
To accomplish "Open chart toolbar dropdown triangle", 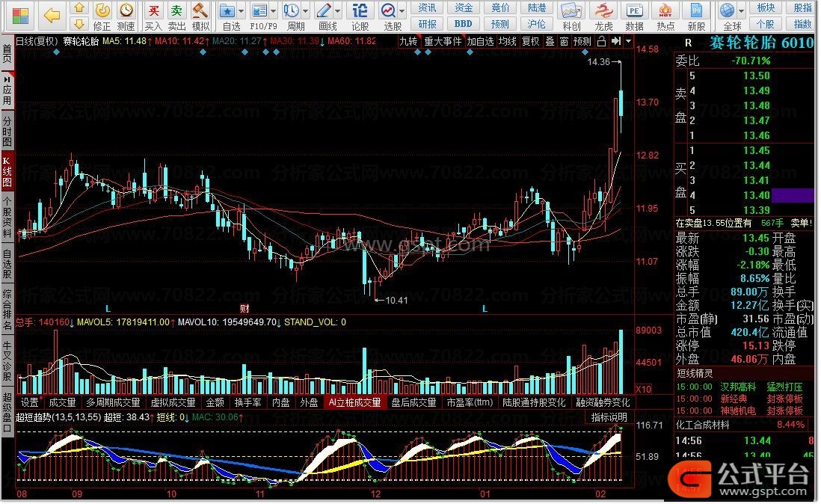I will (628, 41).
